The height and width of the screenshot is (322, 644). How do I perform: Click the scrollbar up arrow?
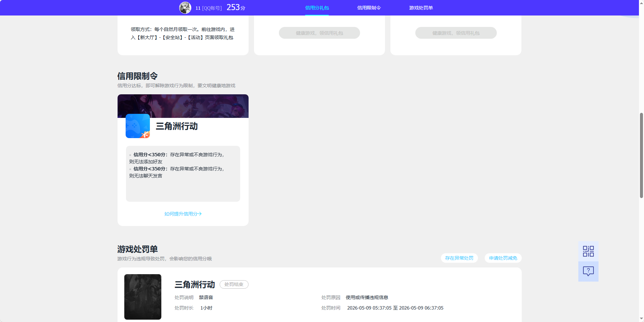point(641,3)
